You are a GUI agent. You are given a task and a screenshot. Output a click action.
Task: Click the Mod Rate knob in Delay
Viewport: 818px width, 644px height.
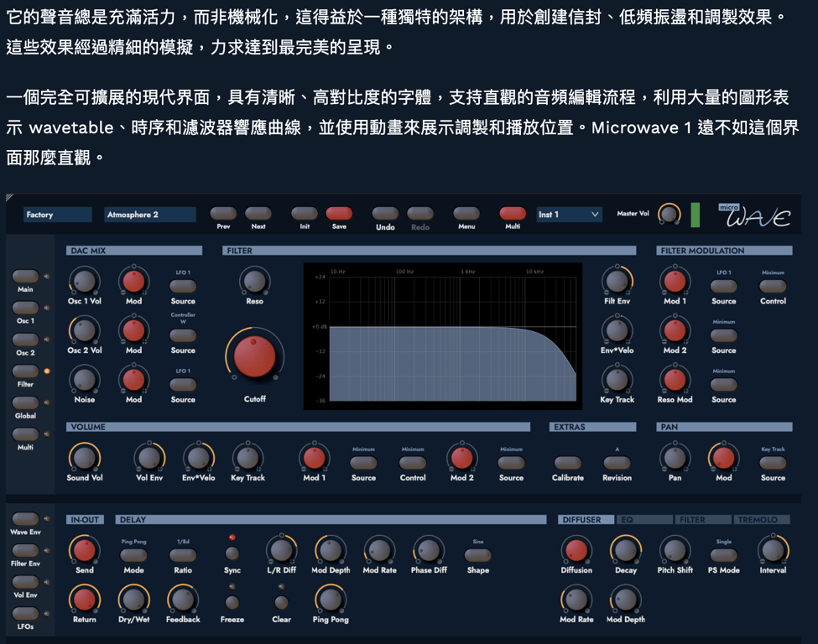[x=380, y=550]
